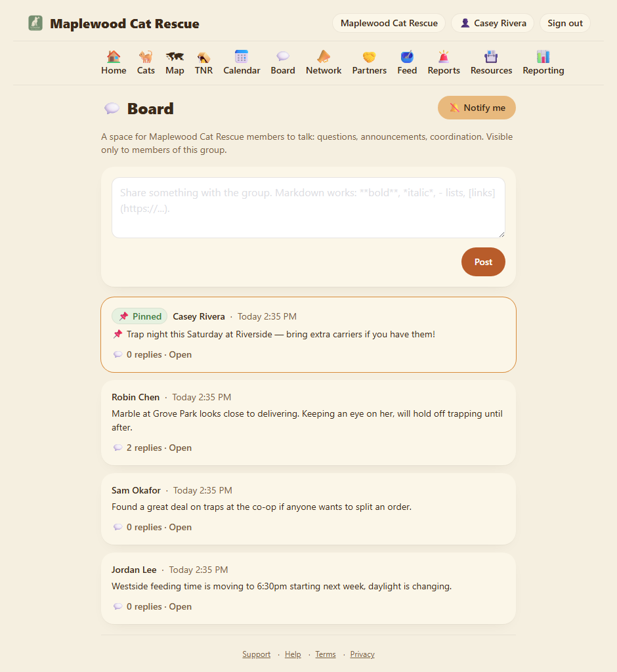Click the Sign out button

[x=564, y=23]
